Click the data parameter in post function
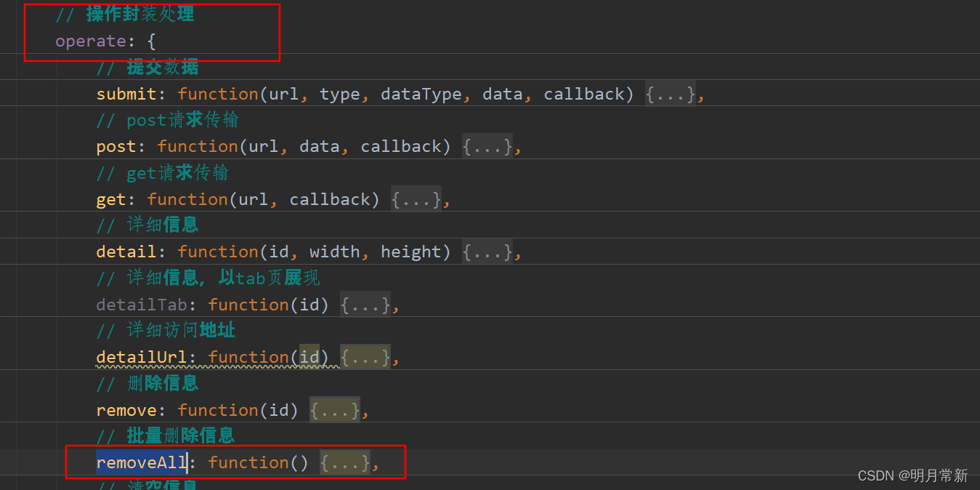This screenshot has width=980, height=490. 320,146
